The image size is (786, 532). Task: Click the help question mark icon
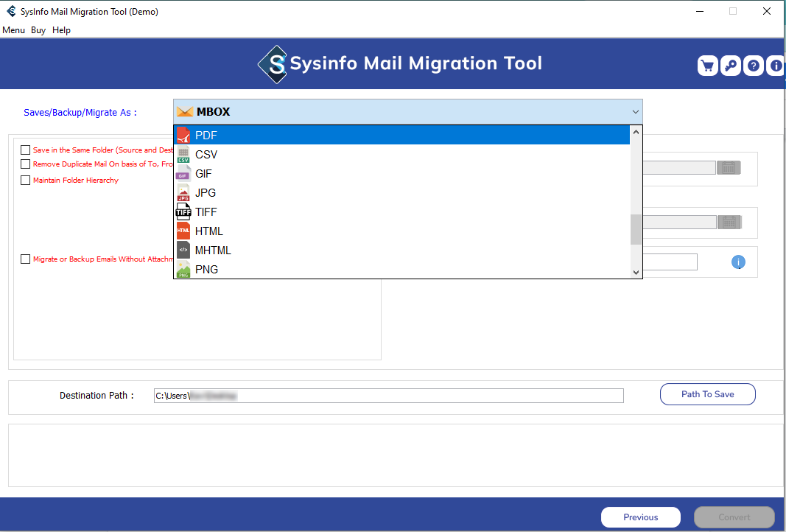pos(753,66)
